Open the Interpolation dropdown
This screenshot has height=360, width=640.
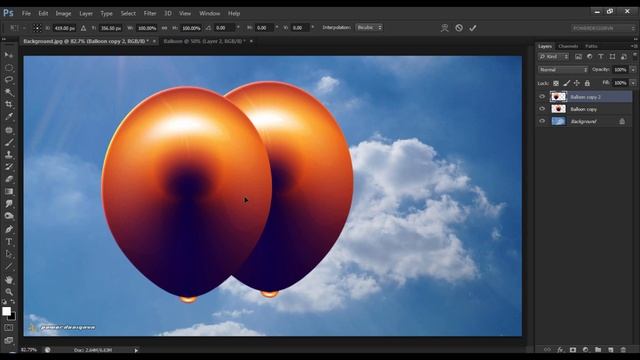(x=369, y=28)
